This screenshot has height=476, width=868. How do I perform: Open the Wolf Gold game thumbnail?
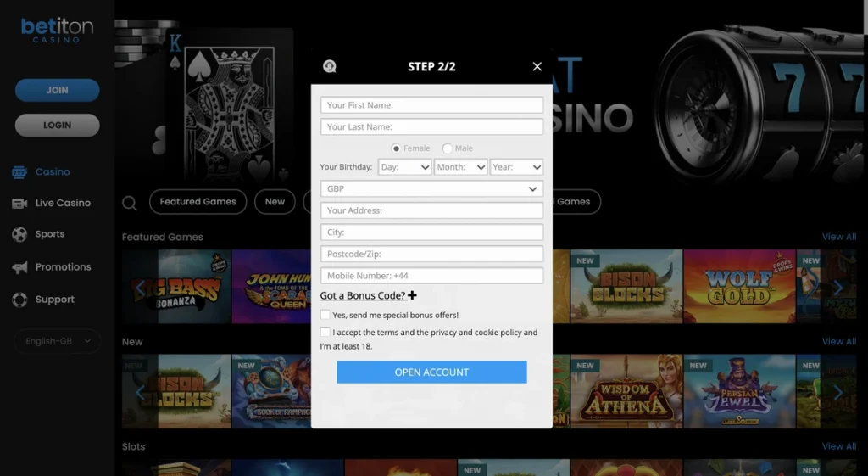[x=739, y=287]
